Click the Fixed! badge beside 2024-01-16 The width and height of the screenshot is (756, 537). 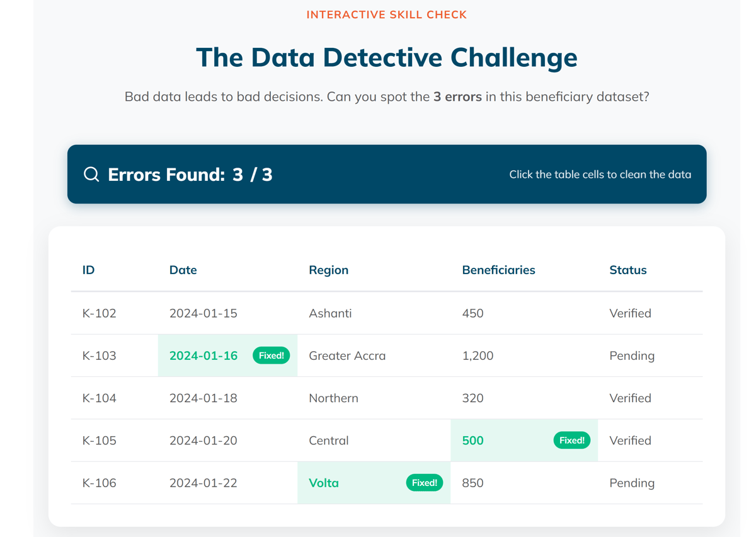coord(271,355)
